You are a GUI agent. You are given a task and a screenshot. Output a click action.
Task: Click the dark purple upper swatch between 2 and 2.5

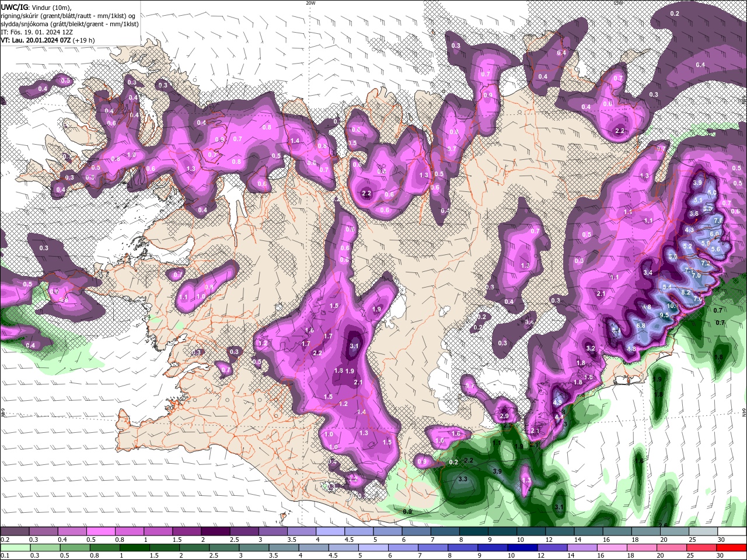[215, 531]
